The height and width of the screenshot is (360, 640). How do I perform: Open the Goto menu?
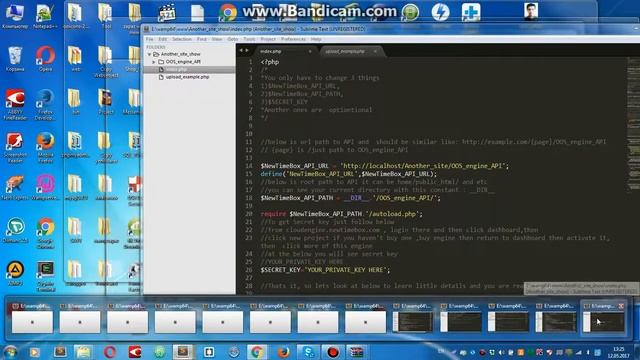click(x=232, y=39)
